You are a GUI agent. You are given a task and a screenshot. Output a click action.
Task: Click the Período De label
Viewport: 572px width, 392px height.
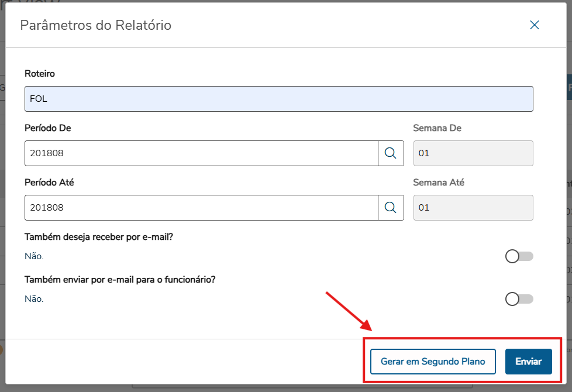pos(48,128)
